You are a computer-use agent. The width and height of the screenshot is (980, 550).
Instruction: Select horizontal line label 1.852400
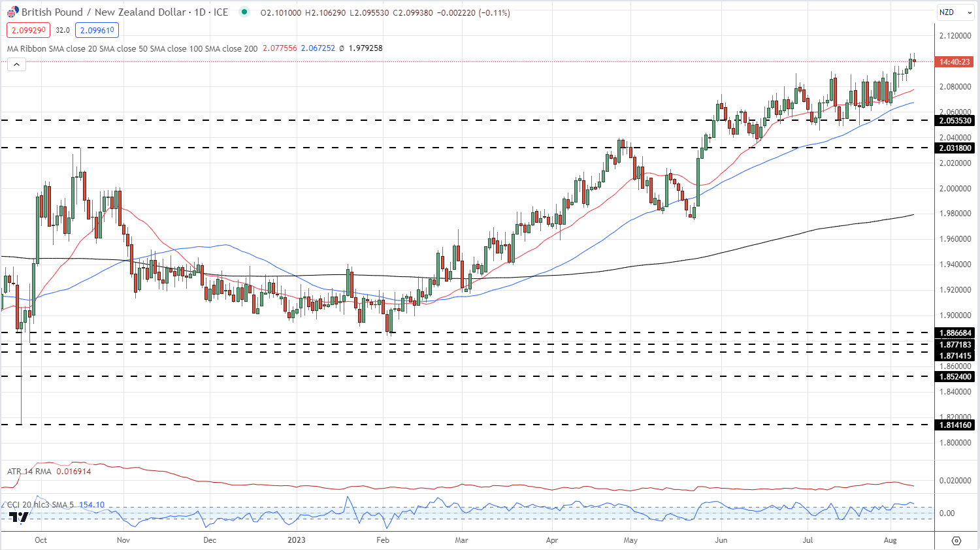click(955, 377)
